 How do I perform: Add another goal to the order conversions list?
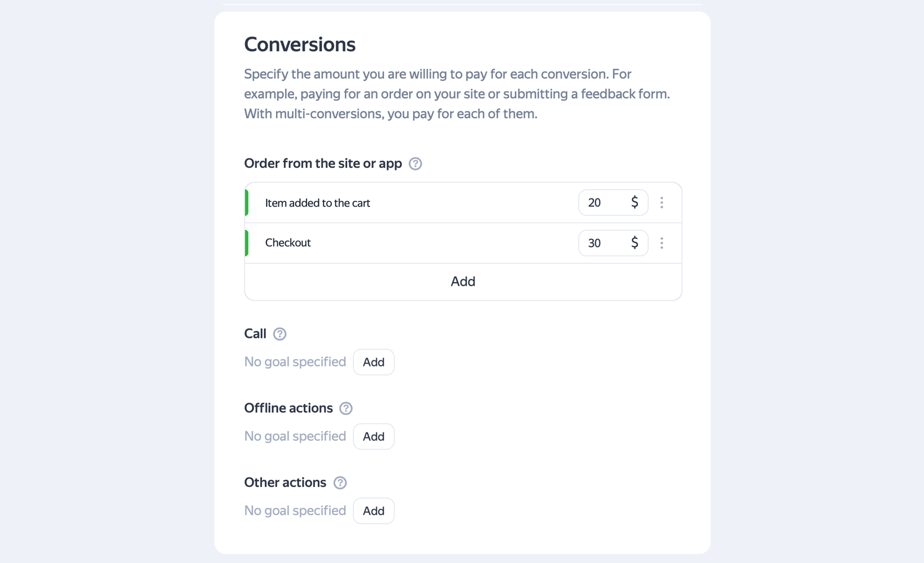point(463,281)
